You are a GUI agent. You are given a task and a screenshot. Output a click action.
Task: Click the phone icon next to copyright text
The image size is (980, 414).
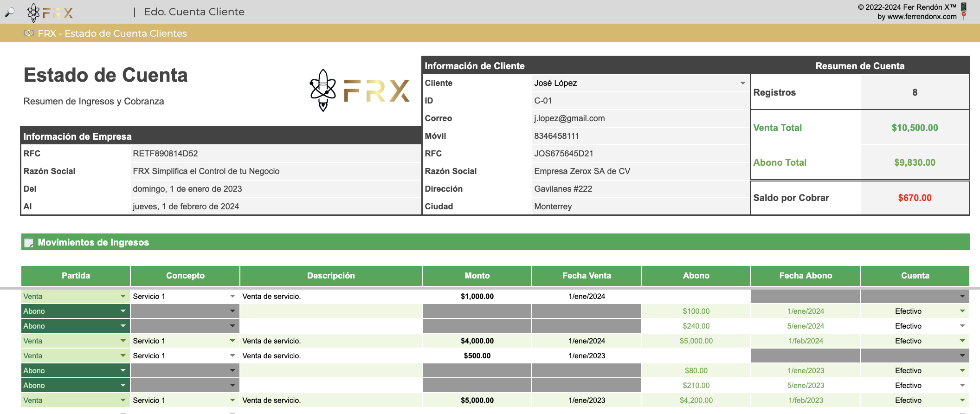pos(964,7)
